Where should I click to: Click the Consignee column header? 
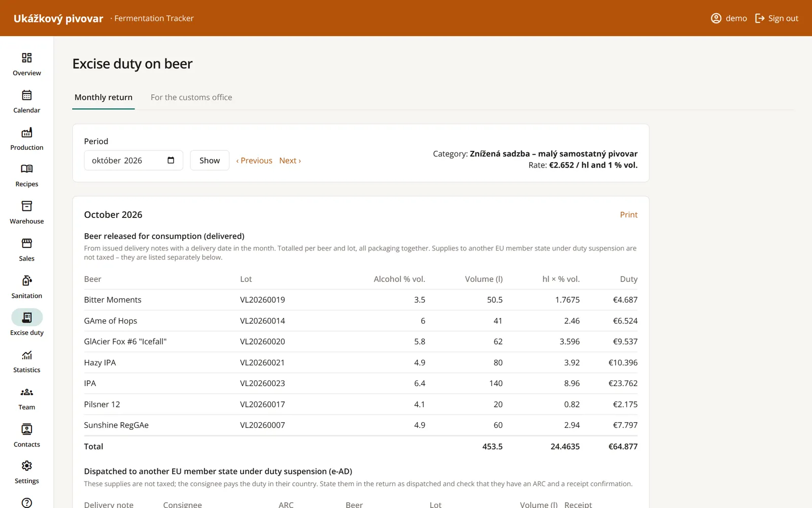pyautogui.click(x=183, y=505)
